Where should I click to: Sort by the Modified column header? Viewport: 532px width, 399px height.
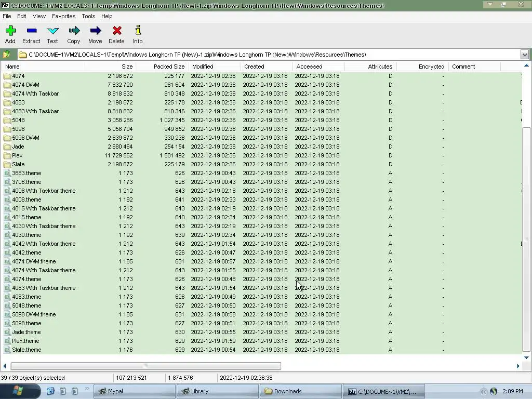coord(215,66)
